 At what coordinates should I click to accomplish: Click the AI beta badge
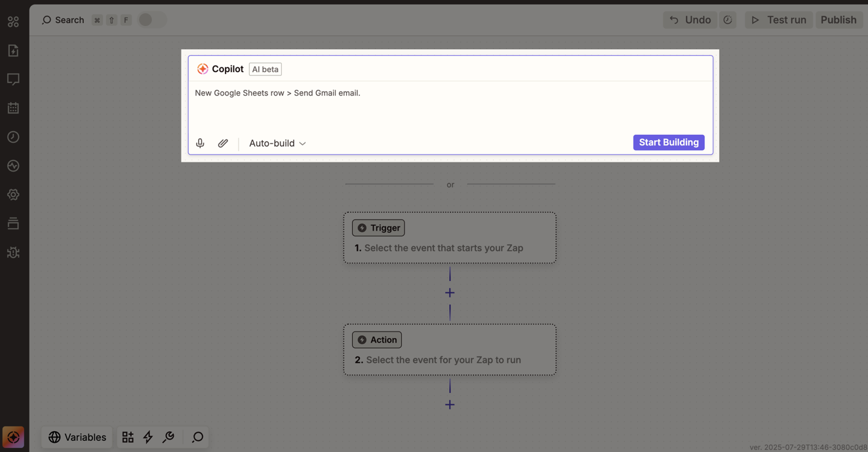(266, 69)
